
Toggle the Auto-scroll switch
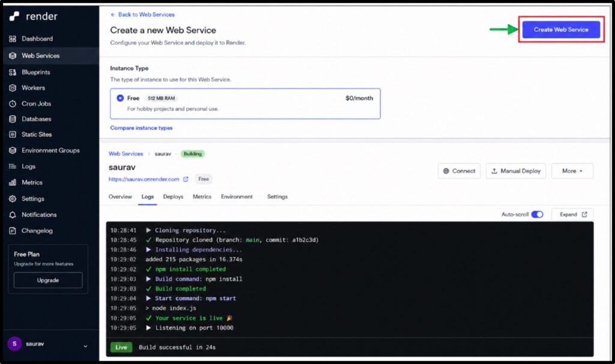(538, 214)
